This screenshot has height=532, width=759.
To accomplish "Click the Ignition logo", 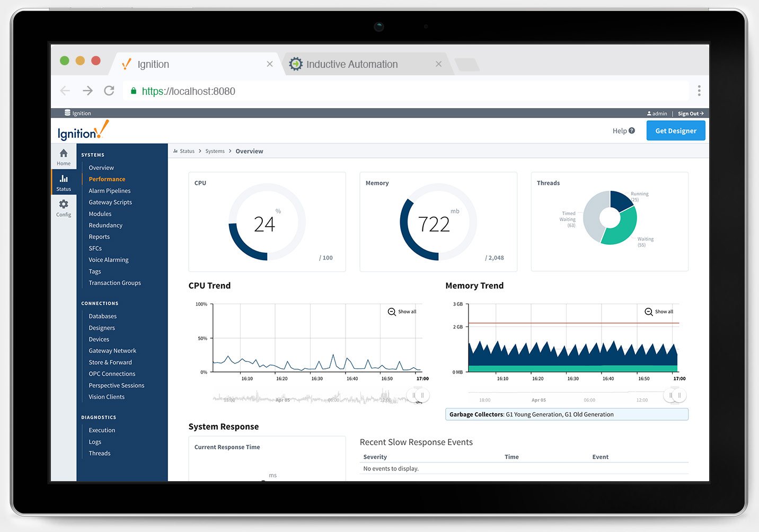I will tap(83, 131).
